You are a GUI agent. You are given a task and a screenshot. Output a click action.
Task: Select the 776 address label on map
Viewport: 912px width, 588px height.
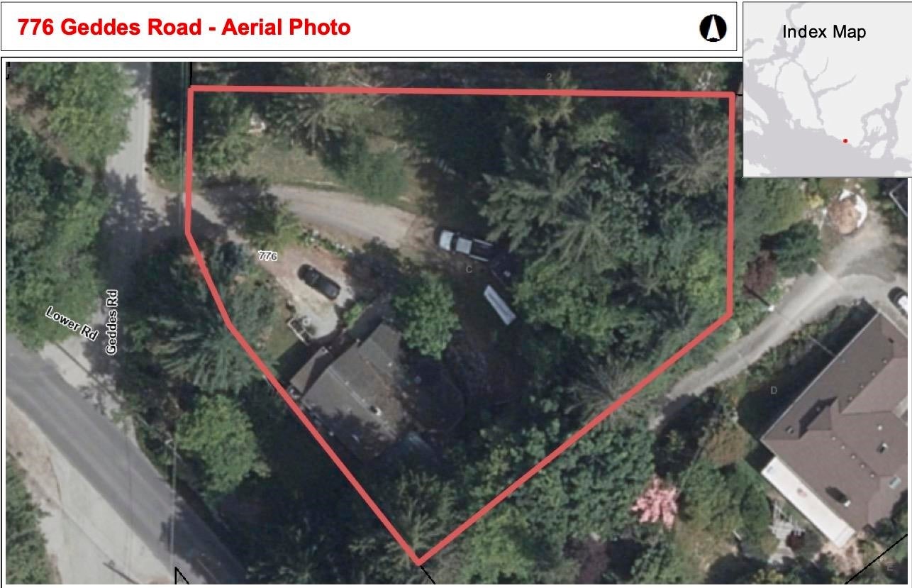pyautogui.click(x=267, y=255)
